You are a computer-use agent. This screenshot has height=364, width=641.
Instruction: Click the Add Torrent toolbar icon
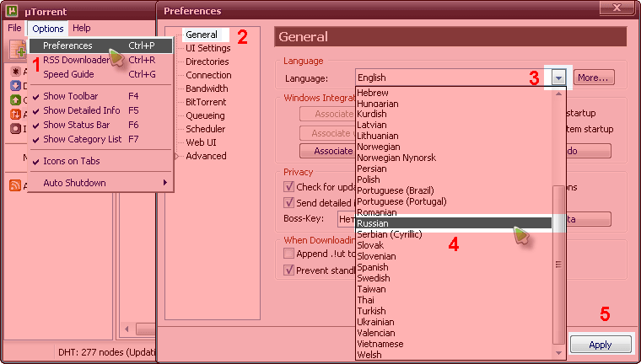click(19, 51)
